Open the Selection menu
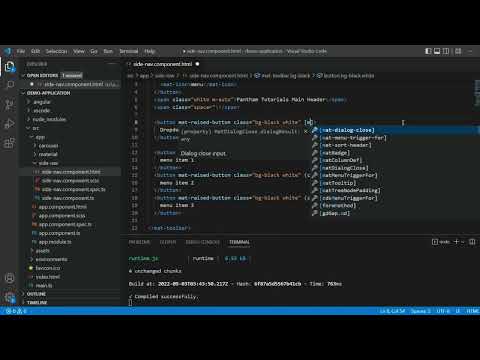This screenshot has width=480, height=360. tap(56, 51)
